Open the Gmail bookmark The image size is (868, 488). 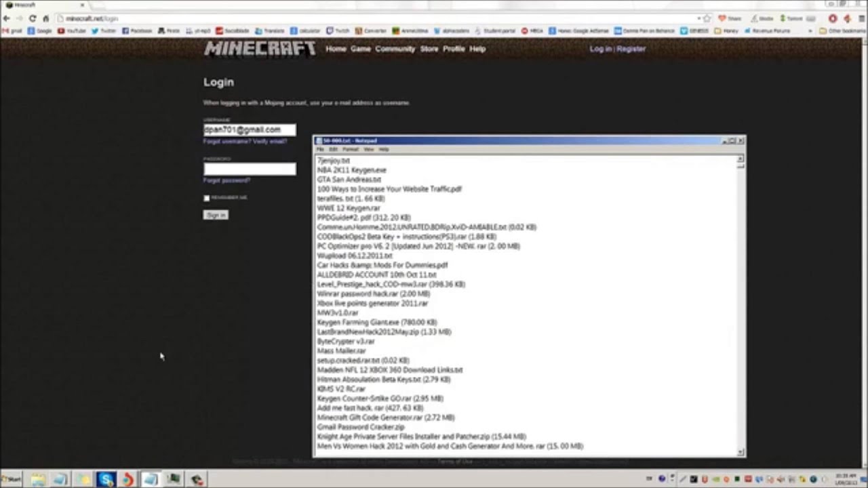click(12, 30)
